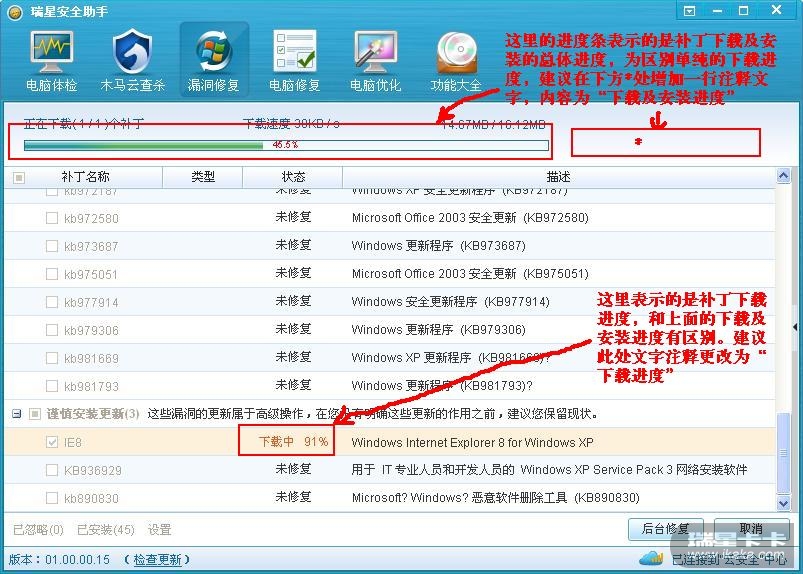Sort by 类型 column header

[x=203, y=177]
